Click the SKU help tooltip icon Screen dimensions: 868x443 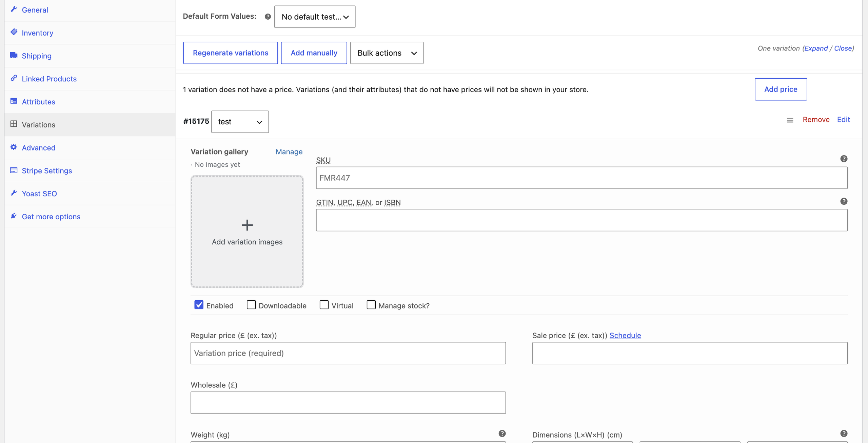click(844, 159)
